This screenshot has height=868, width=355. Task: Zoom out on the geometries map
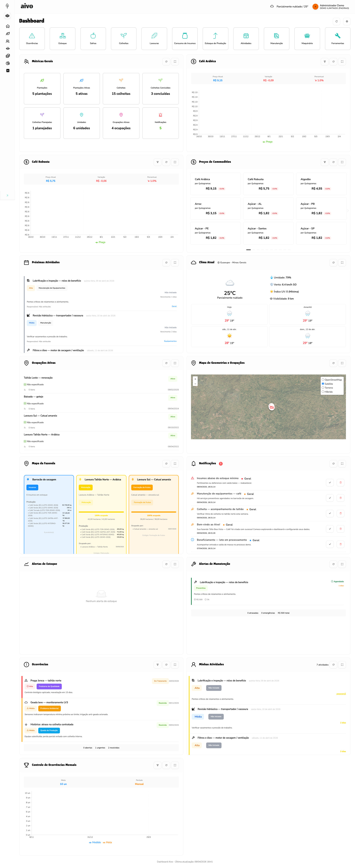click(195, 384)
